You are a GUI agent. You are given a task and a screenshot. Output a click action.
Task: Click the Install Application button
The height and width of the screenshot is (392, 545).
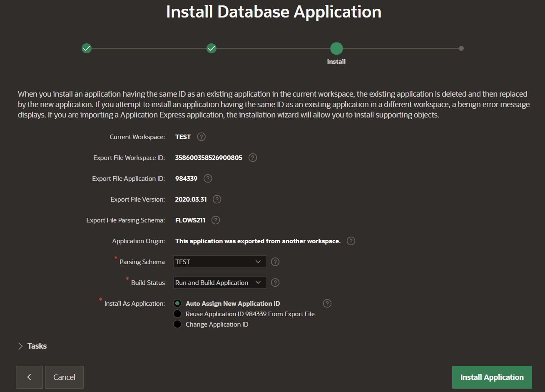click(x=492, y=377)
